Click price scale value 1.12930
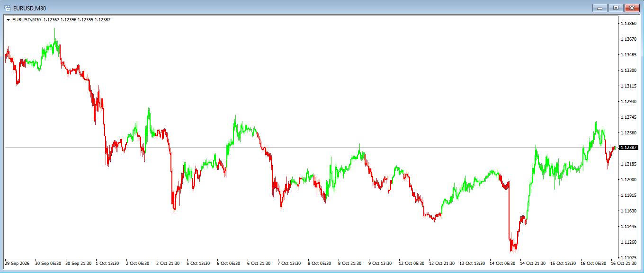Viewport: 644px width, 273px height. (628, 101)
